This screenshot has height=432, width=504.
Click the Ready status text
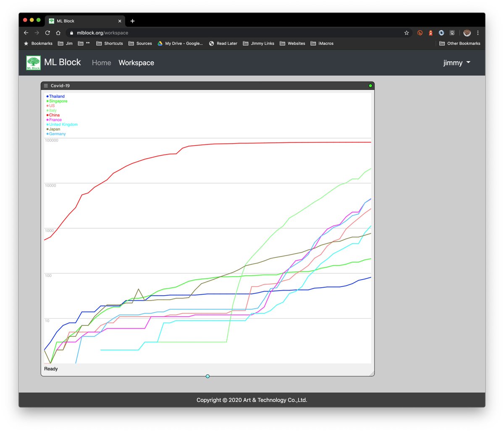(51, 369)
